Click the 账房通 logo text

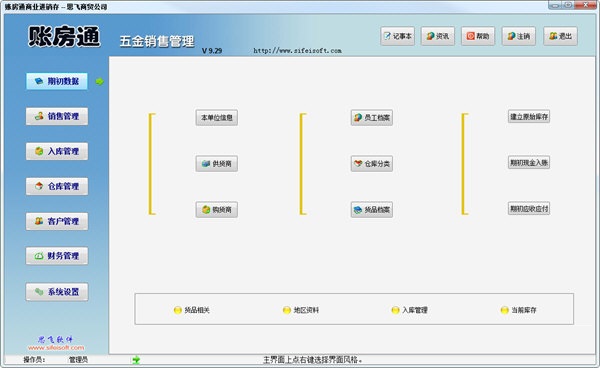click(x=64, y=36)
